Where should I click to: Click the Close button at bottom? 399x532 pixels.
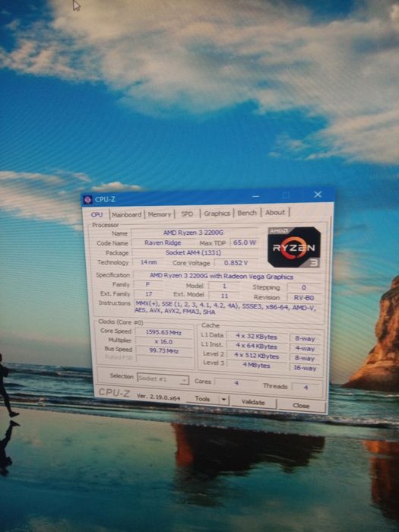coord(301,405)
